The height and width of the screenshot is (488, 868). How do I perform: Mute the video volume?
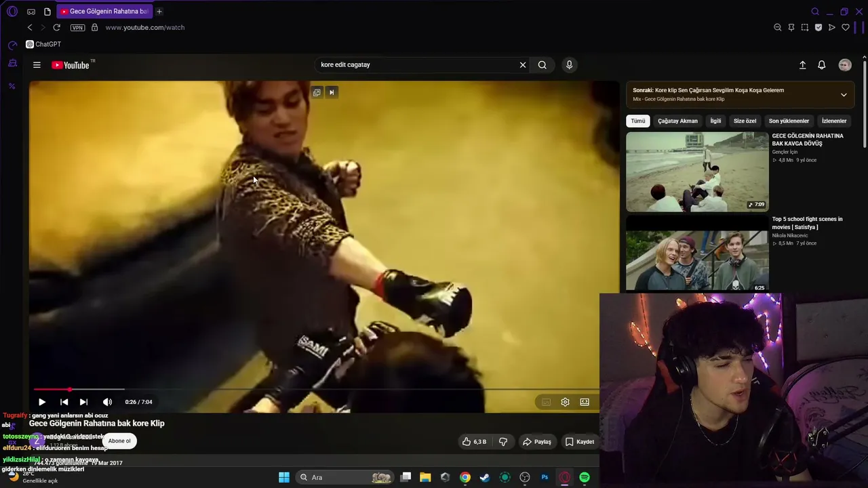point(107,402)
